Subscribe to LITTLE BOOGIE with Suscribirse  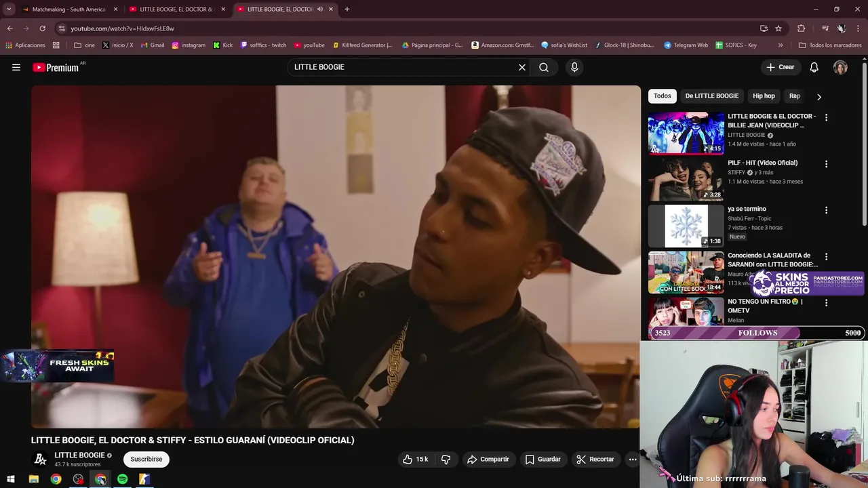(x=146, y=459)
